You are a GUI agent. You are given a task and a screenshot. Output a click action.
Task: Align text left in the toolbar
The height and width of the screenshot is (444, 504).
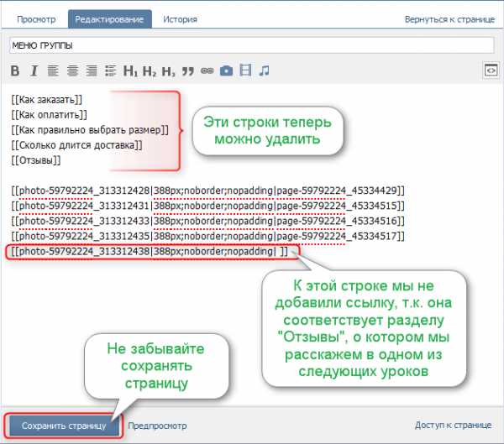pos(53,71)
